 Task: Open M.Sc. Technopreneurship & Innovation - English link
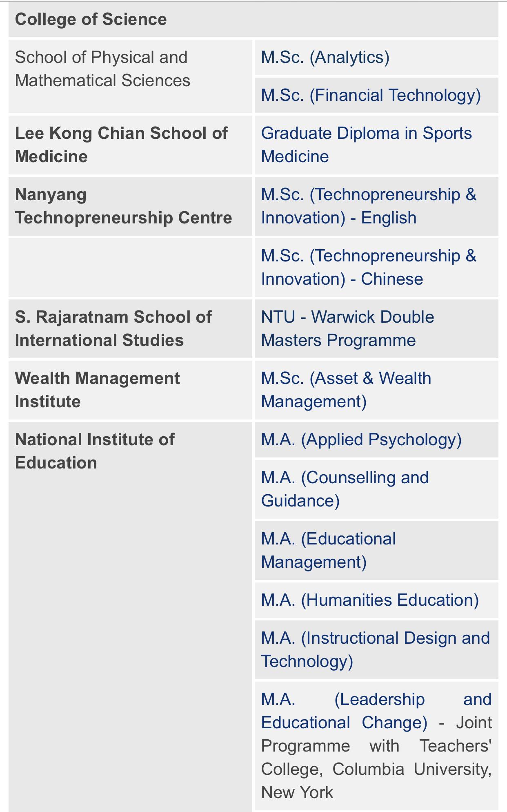(x=368, y=206)
